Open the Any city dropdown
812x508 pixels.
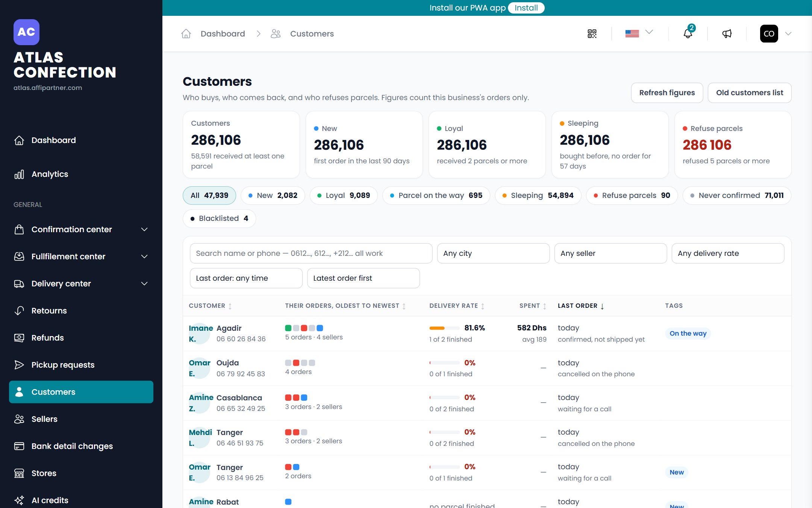click(493, 253)
